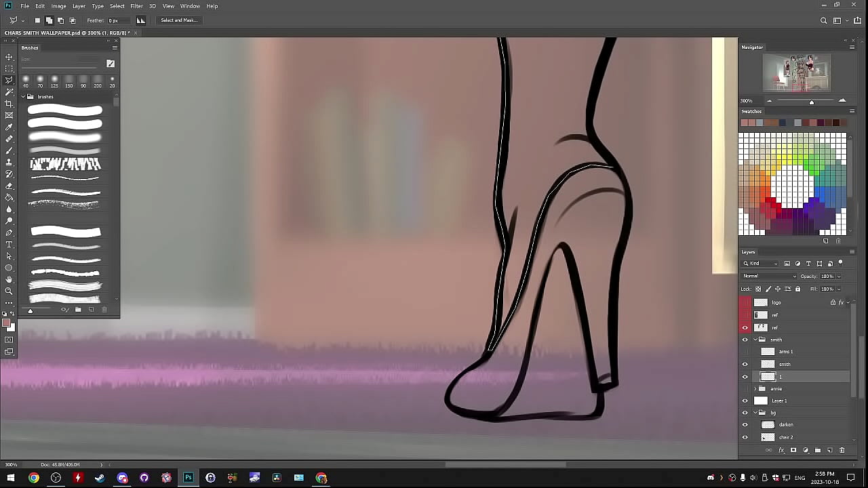Hide the bg group eye icon
868x488 pixels.
(745, 413)
